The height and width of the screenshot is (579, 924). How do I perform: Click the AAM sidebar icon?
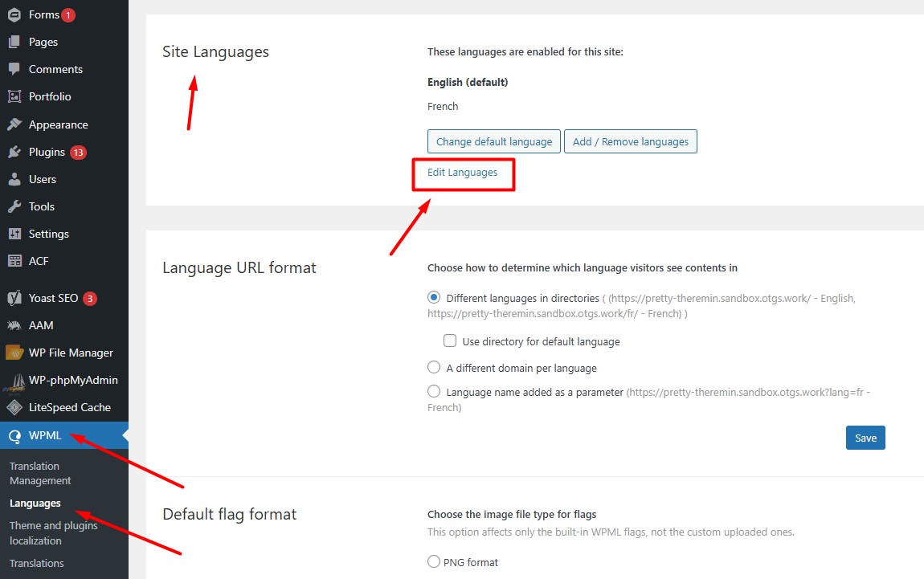(x=14, y=325)
